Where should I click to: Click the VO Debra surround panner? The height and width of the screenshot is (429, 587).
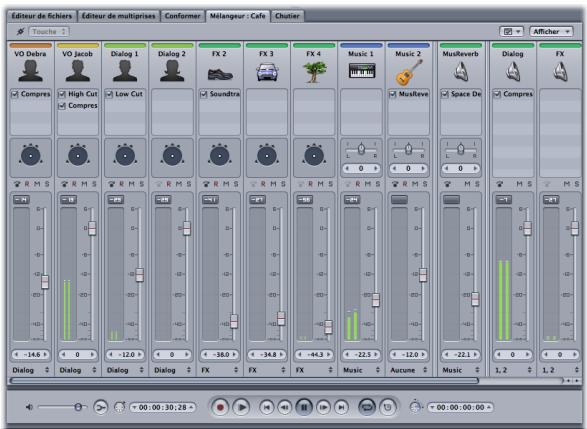click(x=30, y=156)
